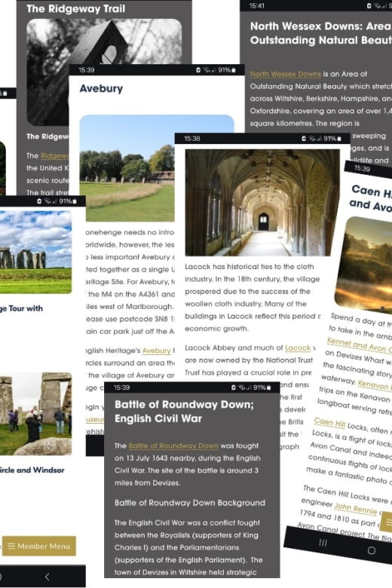Select the North Wessex Downs page heading
The height and width of the screenshot is (588, 392).
pos(321,33)
